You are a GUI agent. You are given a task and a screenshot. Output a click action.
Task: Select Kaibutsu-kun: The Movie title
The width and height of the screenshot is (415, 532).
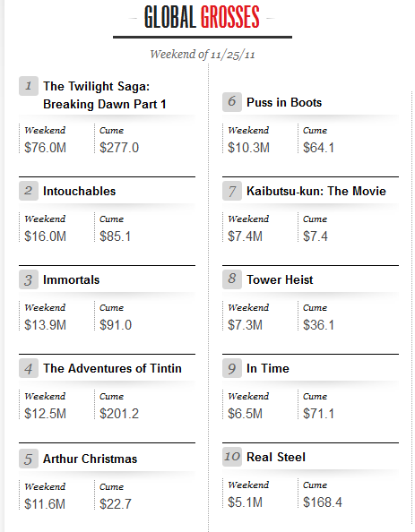tap(316, 191)
